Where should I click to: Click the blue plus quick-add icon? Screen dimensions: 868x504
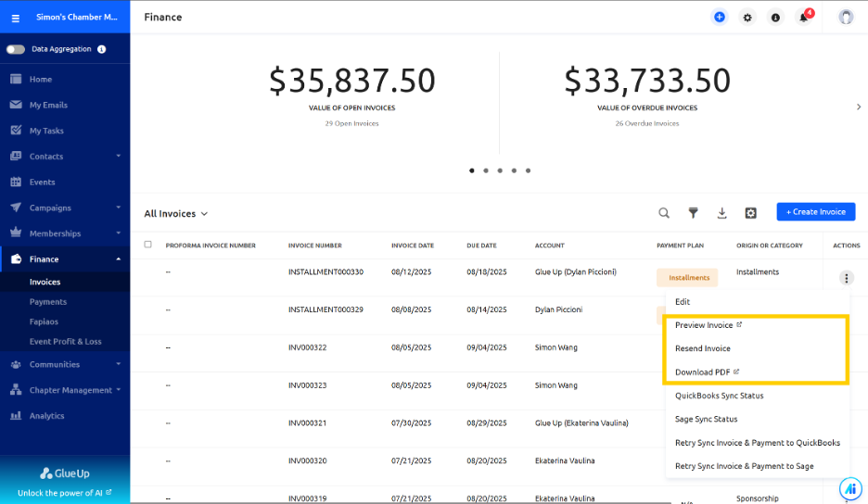(x=719, y=18)
